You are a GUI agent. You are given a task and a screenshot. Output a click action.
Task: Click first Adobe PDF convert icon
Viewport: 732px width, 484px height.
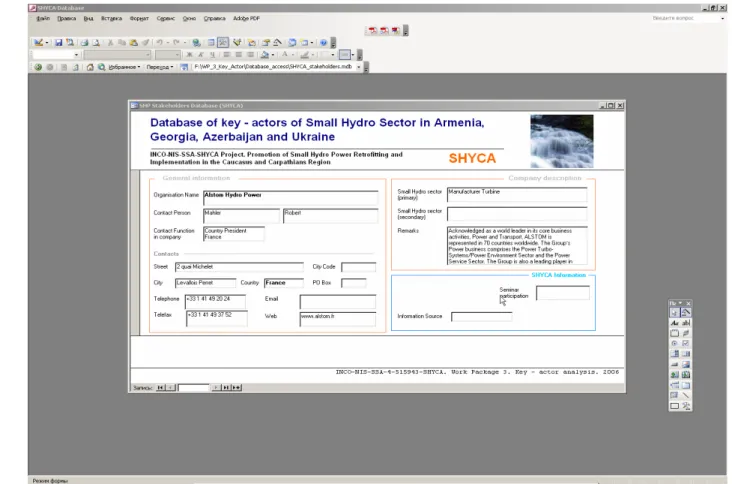click(x=373, y=30)
